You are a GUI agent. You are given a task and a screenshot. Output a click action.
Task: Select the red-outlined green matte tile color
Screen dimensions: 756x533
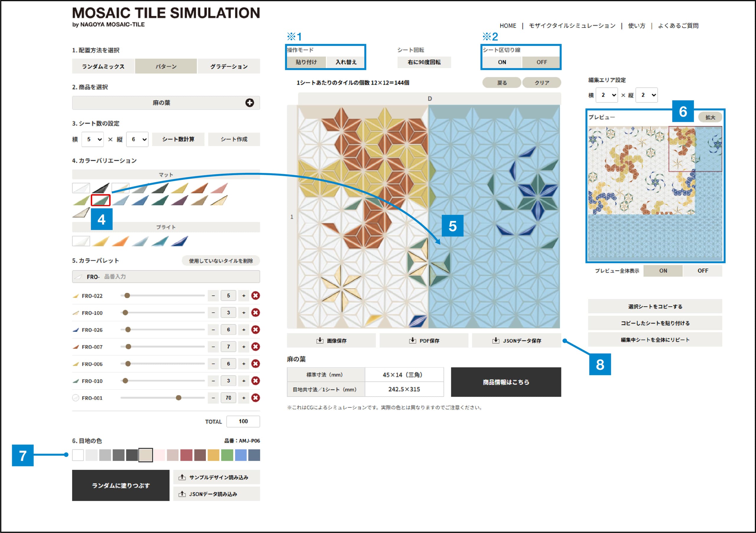tap(100, 200)
